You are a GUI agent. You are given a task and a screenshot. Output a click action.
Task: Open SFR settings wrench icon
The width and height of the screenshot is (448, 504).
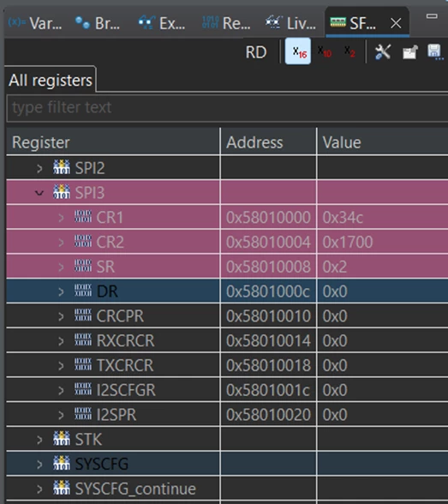coord(383,51)
